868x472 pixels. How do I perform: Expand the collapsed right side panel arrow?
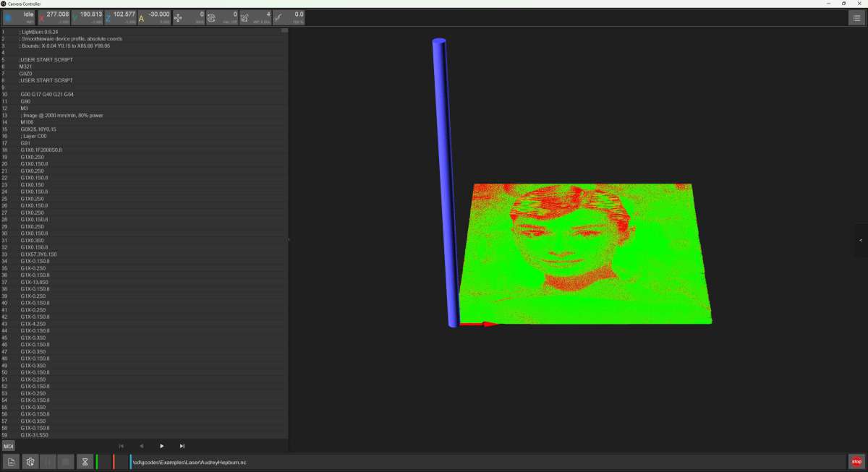coord(861,240)
